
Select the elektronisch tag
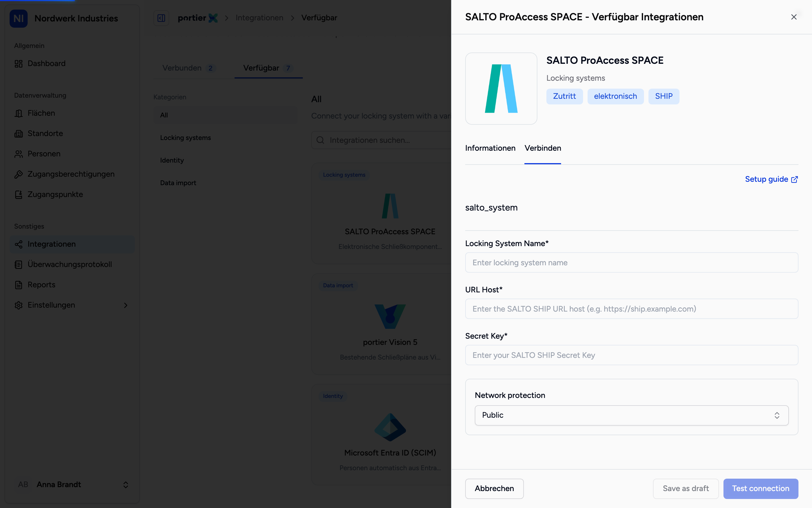[615, 97]
